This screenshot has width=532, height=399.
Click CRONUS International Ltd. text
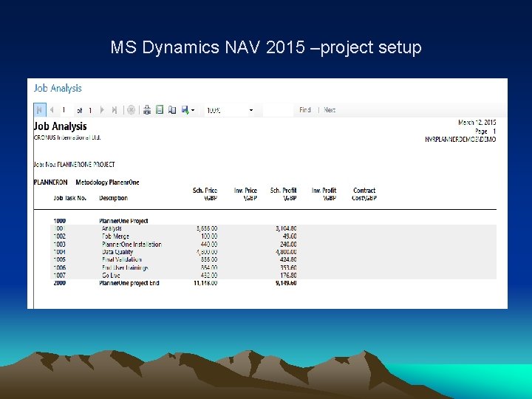[x=67, y=137]
